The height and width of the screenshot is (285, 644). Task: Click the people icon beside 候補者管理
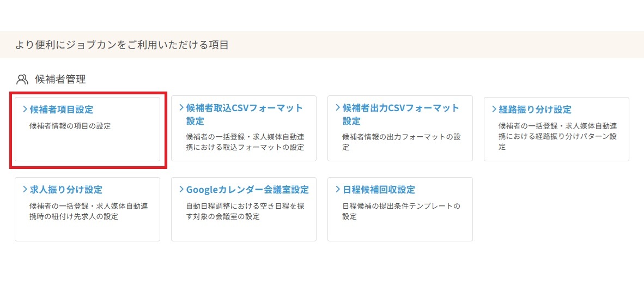22,80
